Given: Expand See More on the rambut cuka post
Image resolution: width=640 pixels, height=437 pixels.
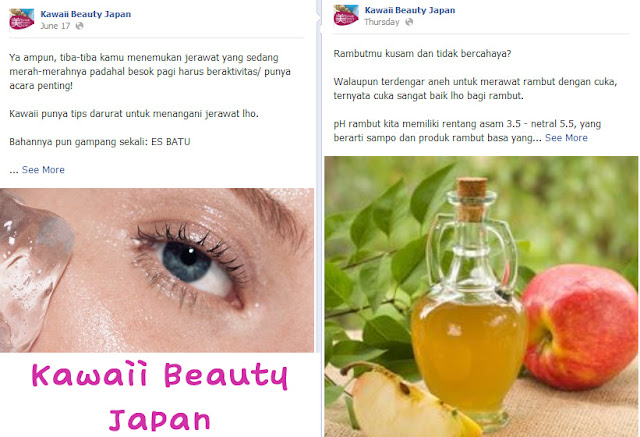Looking at the screenshot, I should click(566, 138).
